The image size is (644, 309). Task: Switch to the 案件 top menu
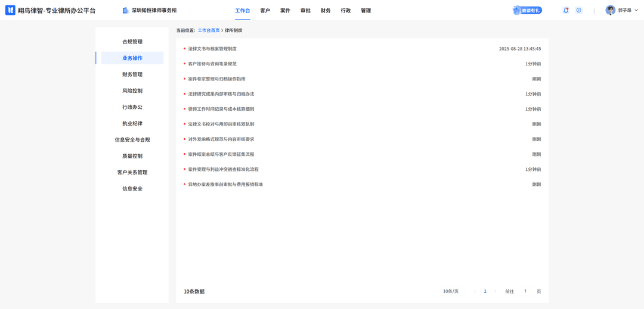(285, 11)
